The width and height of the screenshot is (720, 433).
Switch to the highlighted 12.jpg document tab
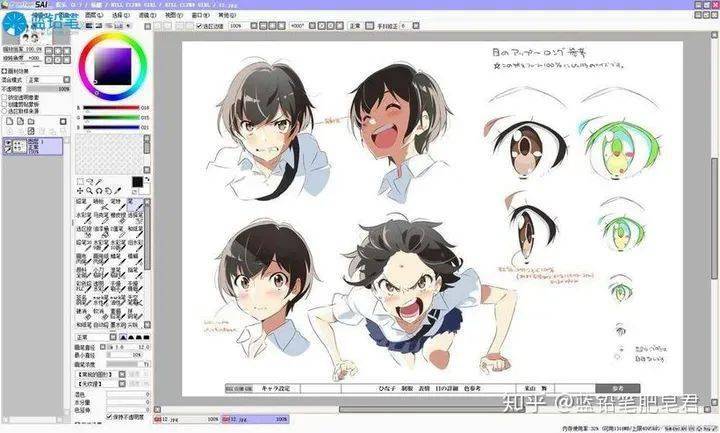coord(255,419)
